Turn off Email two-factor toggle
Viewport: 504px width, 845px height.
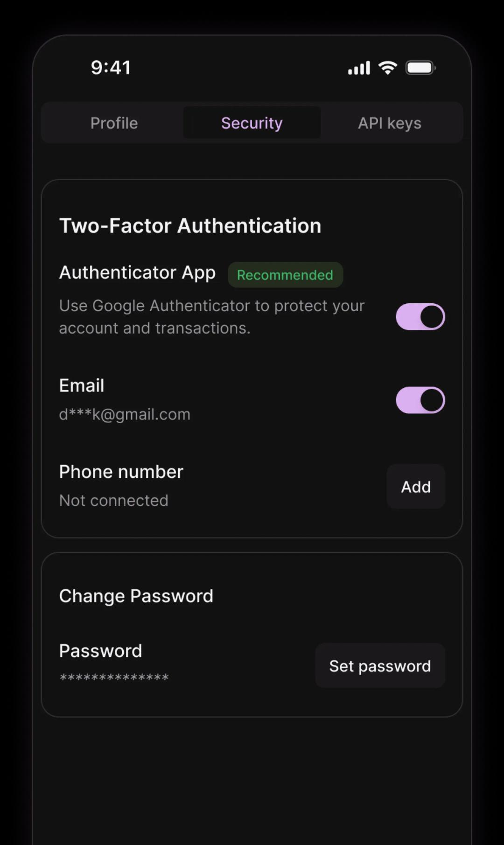[420, 400]
